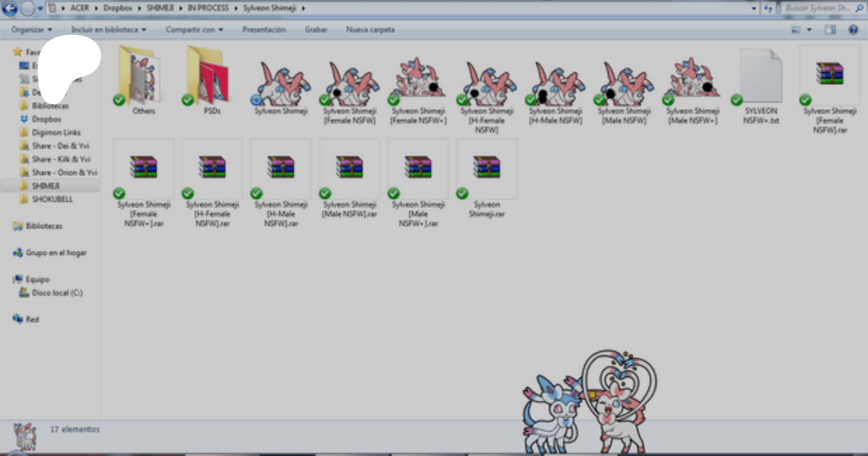Select the PSDs folder

(212, 81)
